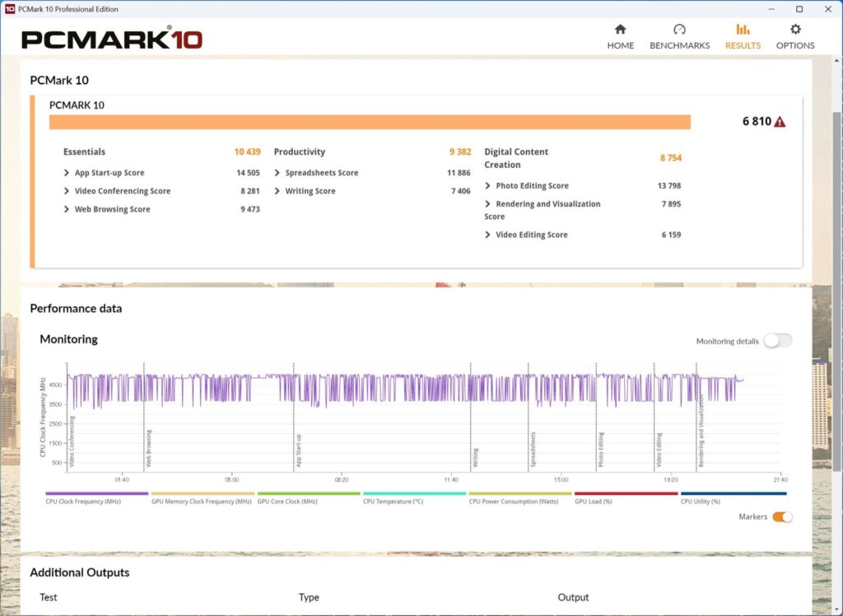This screenshot has height=616, width=843.
Task: Select CPU Temperature legend swatch
Action: [415, 493]
